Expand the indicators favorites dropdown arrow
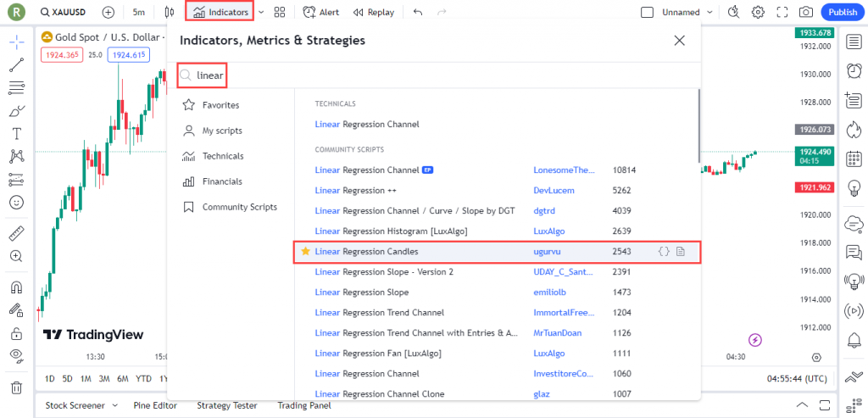 coord(261,12)
